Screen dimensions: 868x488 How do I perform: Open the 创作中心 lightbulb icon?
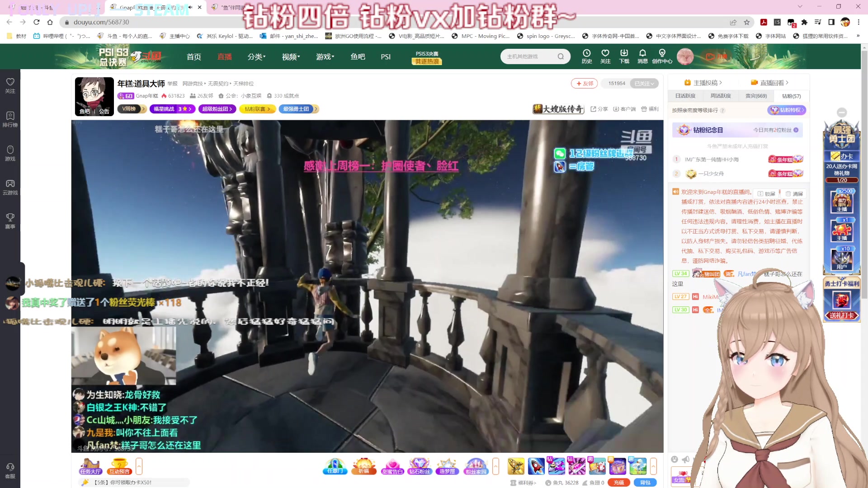[x=662, y=56]
